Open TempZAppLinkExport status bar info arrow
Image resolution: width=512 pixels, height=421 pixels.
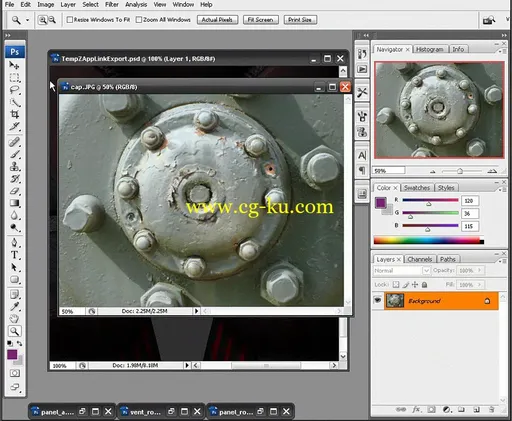coord(187,365)
